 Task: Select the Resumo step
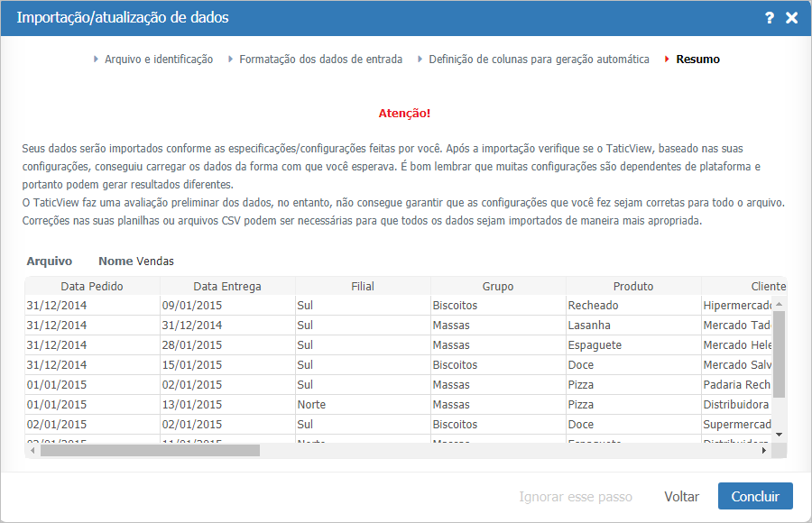pos(697,60)
